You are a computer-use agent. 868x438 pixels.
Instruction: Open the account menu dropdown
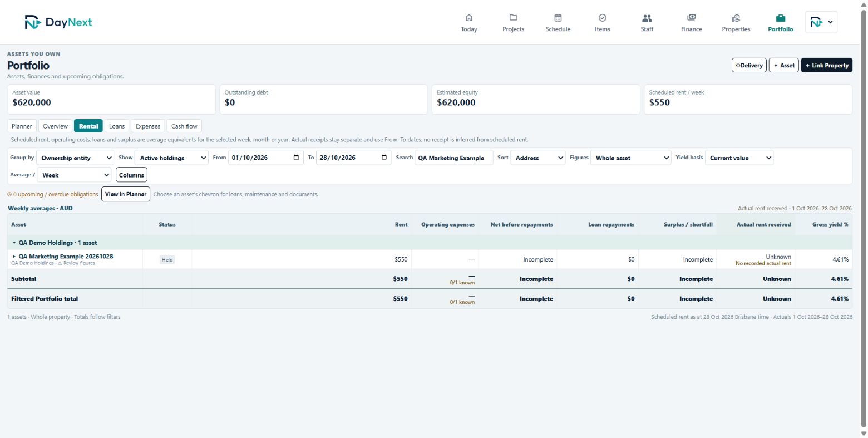821,22
